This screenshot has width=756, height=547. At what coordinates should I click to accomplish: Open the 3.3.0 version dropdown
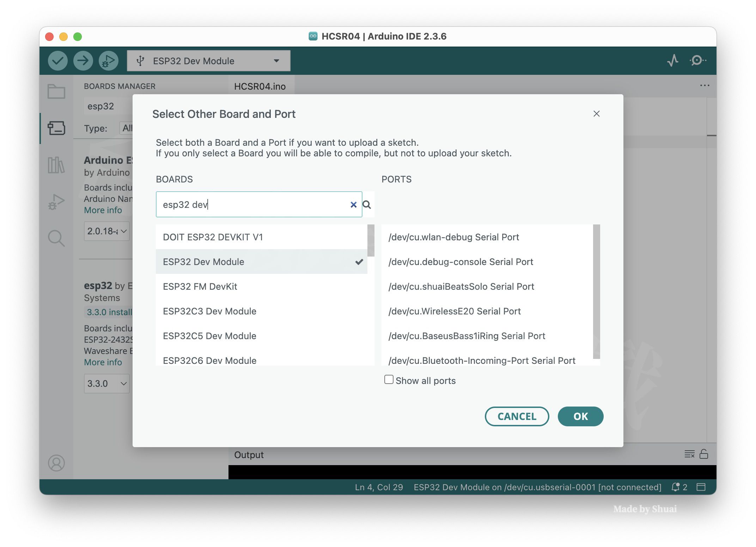click(x=106, y=384)
